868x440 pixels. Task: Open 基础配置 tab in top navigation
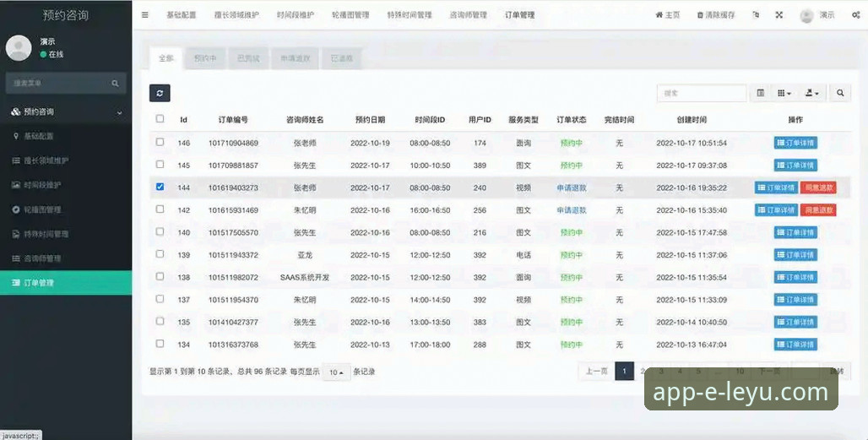[x=182, y=15]
